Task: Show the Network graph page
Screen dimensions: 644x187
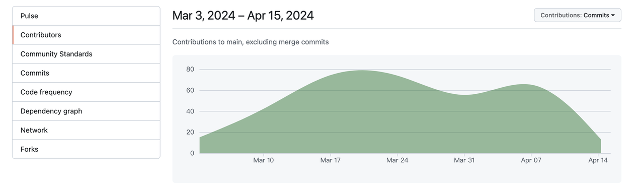Action: coord(86,130)
